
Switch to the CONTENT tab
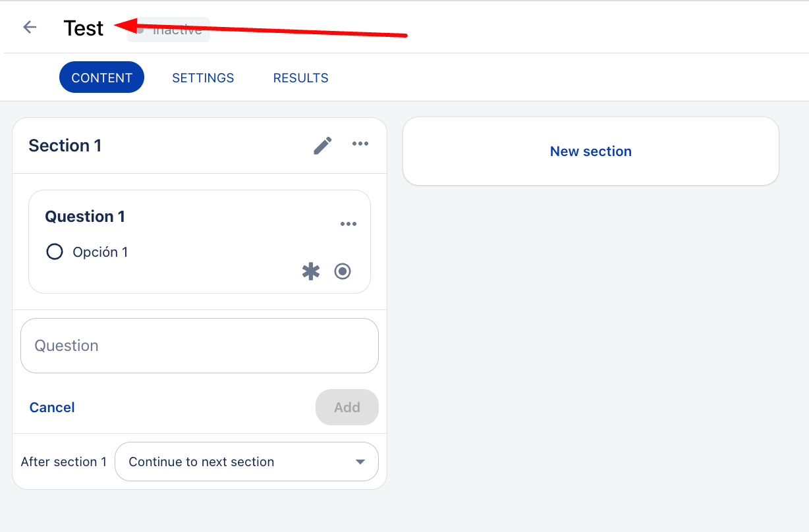click(x=101, y=78)
